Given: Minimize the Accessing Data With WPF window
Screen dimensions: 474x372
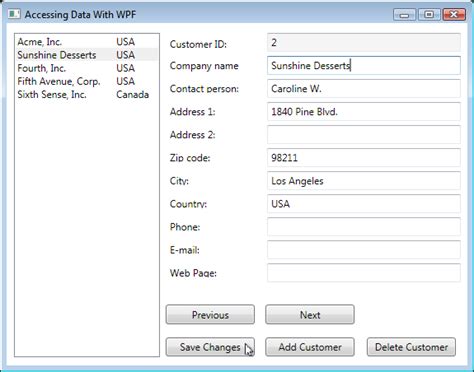Looking at the screenshot, I should (404, 15).
